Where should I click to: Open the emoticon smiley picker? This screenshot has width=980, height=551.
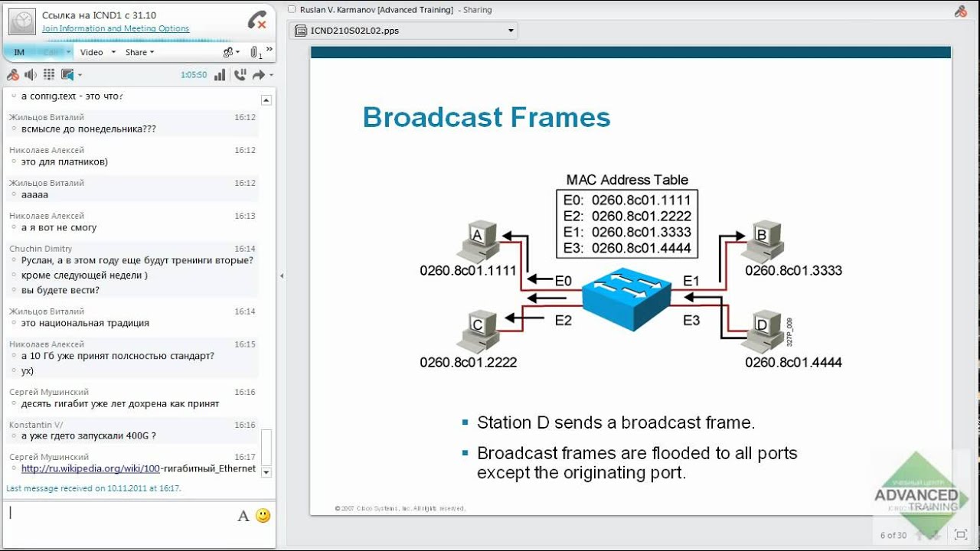pos(263,516)
